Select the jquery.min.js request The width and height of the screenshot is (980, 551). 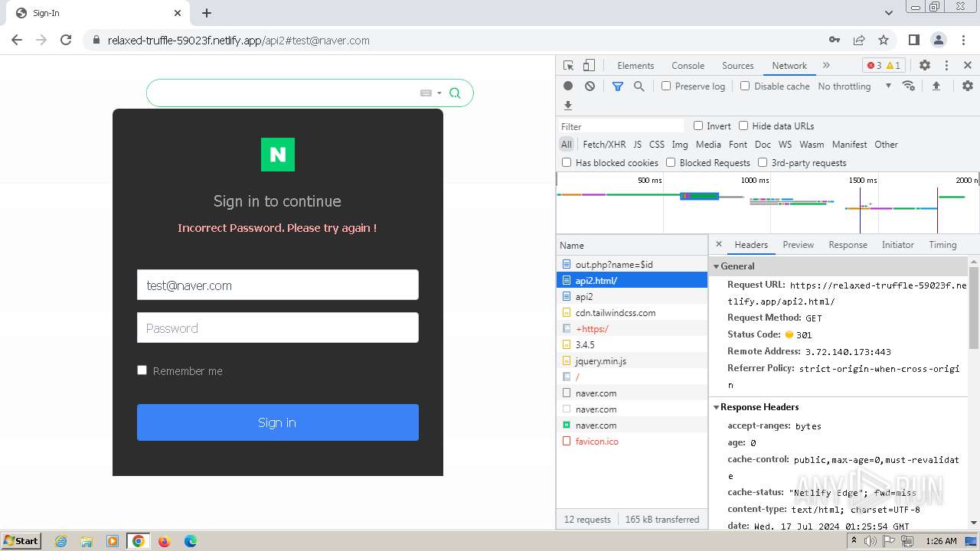[632, 361]
